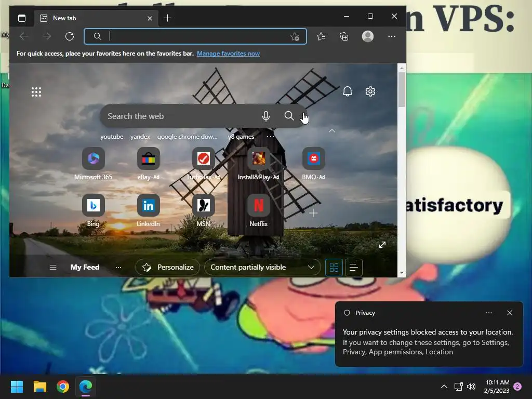Open the LinkedIn quick link
Viewport: 532px width, 399px height.
[x=148, y=210]
